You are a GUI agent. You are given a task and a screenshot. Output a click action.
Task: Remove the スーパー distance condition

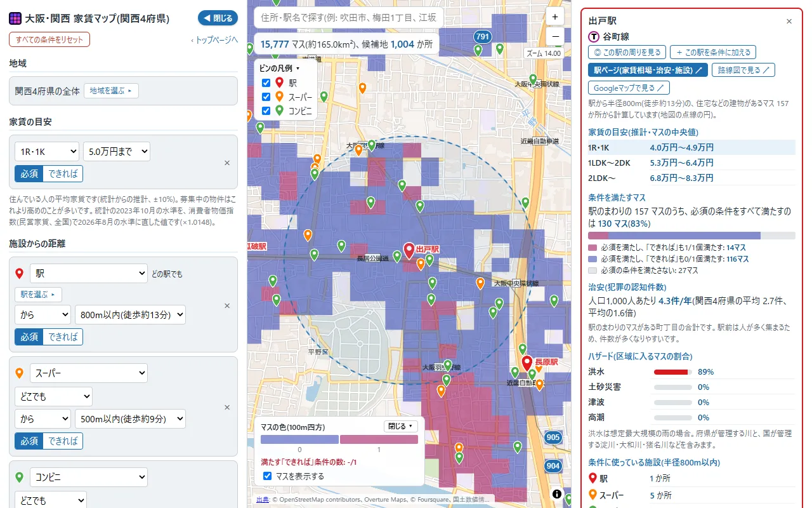tap(227, 407)
